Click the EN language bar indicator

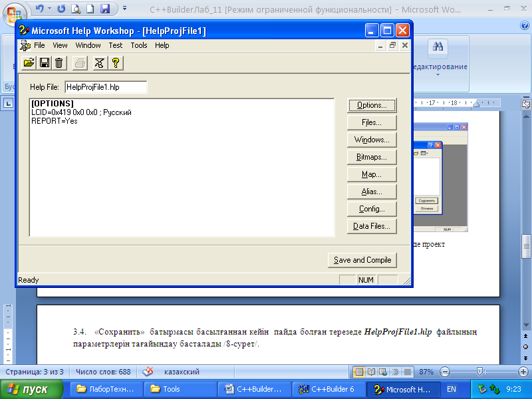[452, 389]
